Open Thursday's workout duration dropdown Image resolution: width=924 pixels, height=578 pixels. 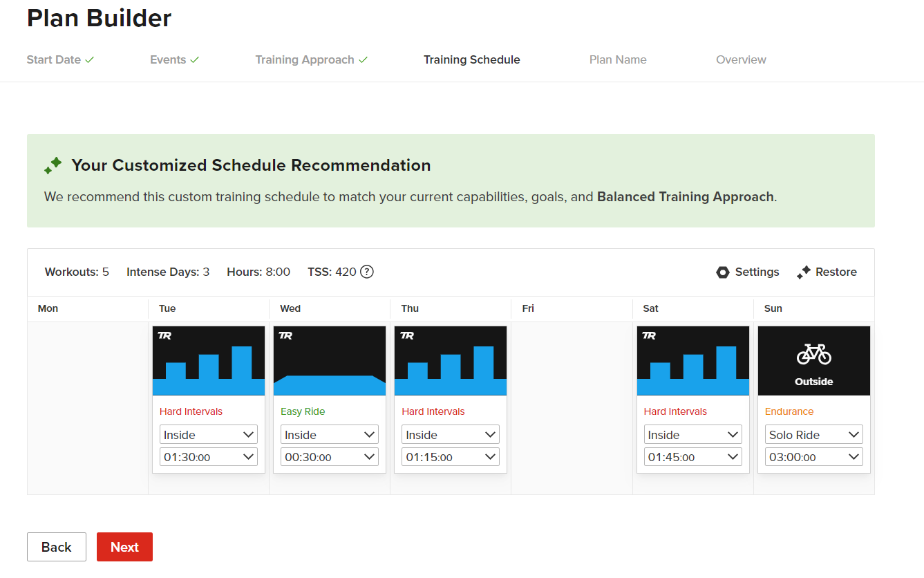point(450,456)
